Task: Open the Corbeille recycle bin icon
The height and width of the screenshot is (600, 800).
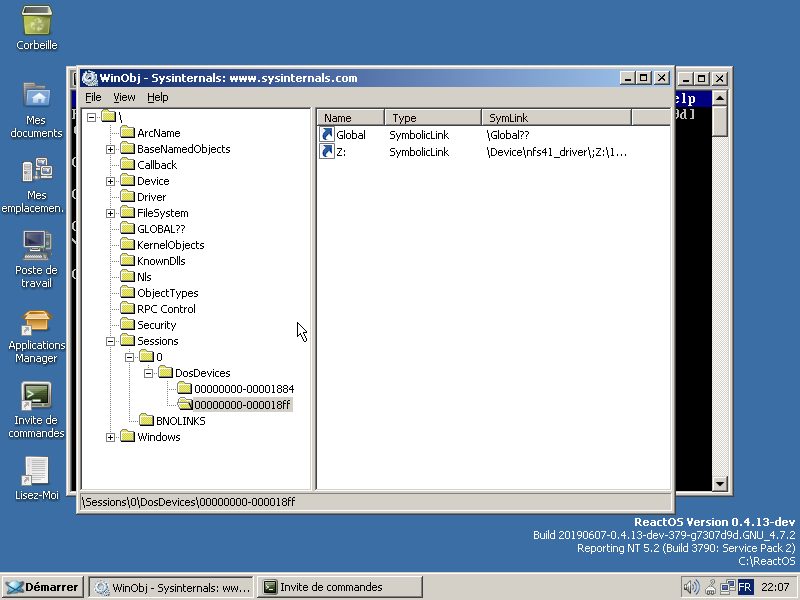Action: (36, 21)
